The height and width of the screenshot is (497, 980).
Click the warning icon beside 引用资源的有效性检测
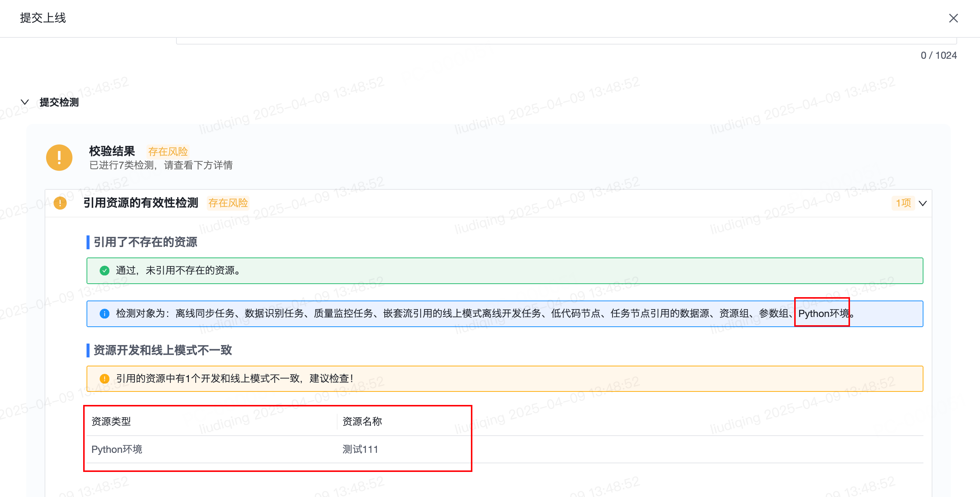click(x=60, y=203)
